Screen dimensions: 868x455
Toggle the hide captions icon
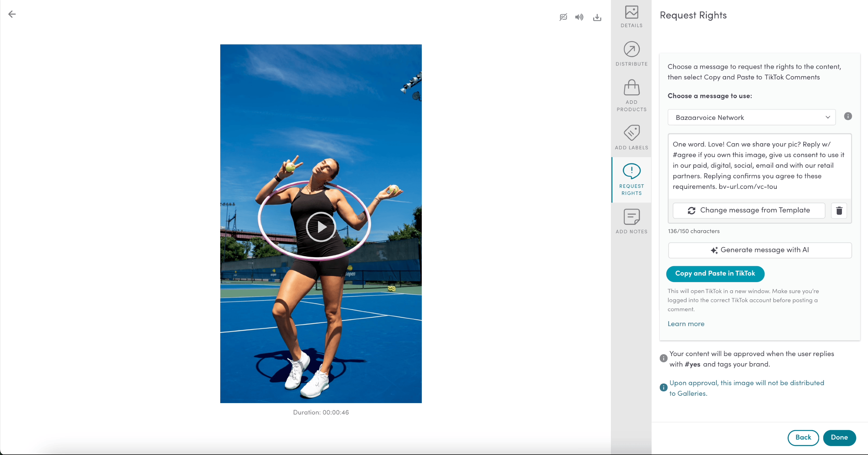pos(563,17)
